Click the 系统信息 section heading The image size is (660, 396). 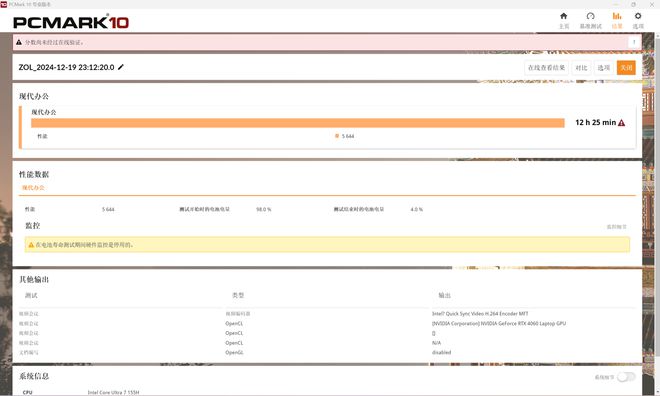click(x=34, y=376)
